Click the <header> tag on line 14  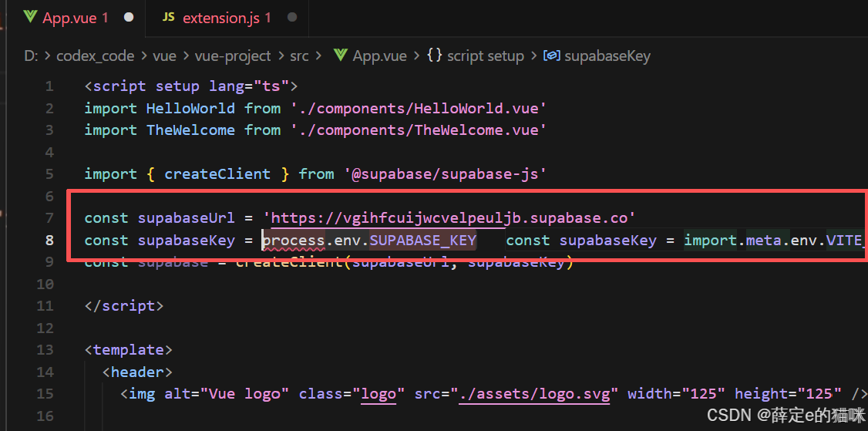pos(137,372)
